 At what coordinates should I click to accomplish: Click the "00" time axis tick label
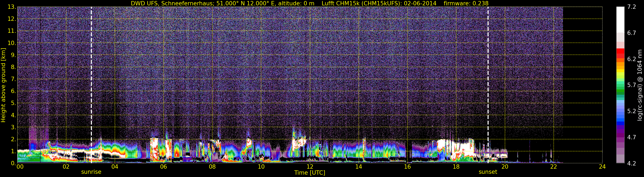pyautogui.click(x=20, y=167)
